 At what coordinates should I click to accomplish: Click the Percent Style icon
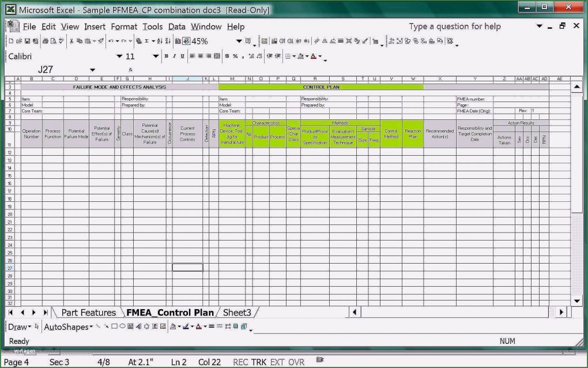tap(235, 57)
